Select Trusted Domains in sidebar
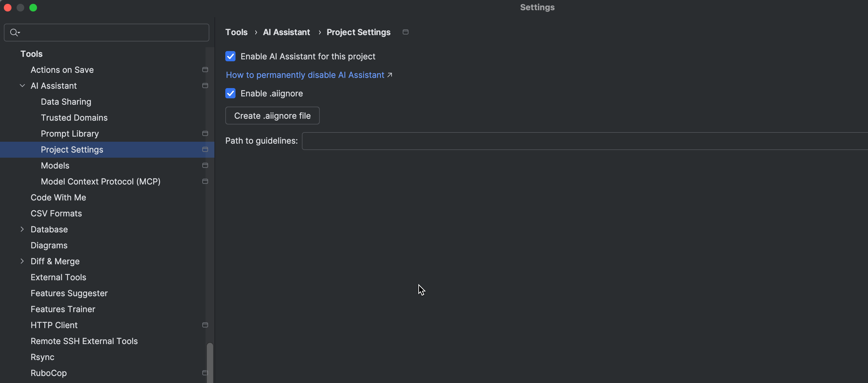868x383 pixels. (74, 118)
